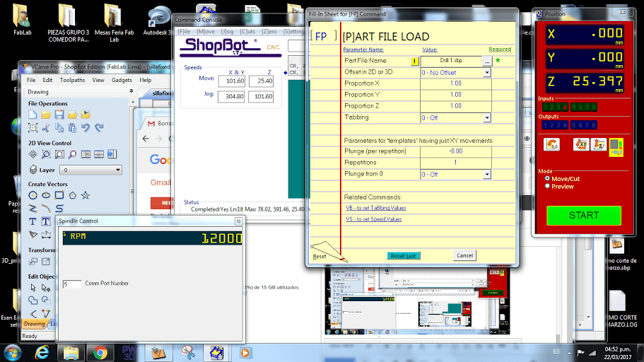The image size is (644, 362).
Task: Open the [M]ove menu in Command Console
Action: pyautogui.click(x=205, y=32)
